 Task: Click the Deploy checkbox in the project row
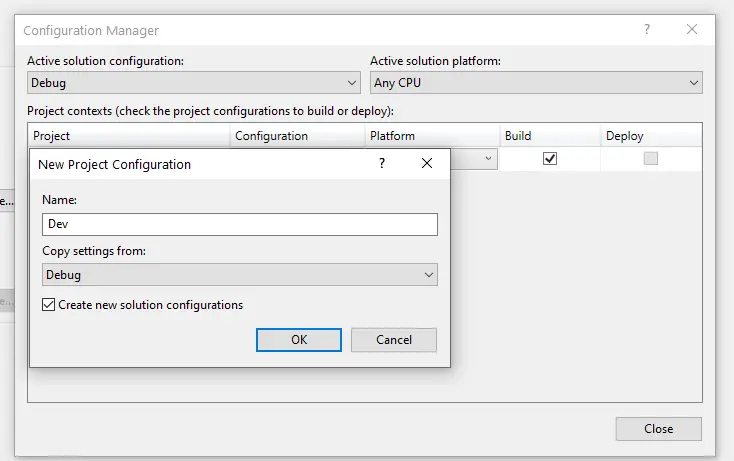point(651,158)
